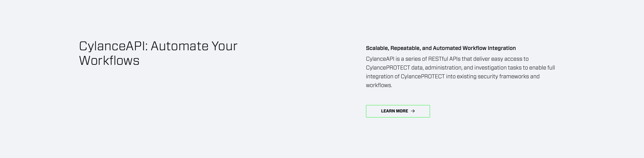Click the word Scalable in the bold subheading
The image size is (644, 158).
point(377,48)
